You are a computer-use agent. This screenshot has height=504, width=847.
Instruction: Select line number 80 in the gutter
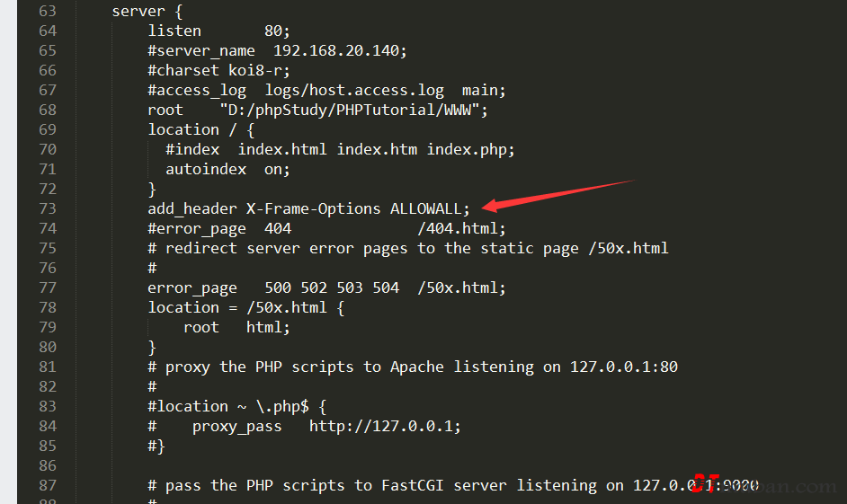pyautogui.click(x=47, y=347)
